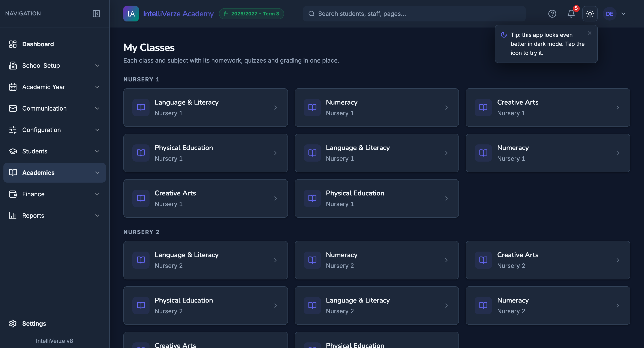Collapse the navigation sidebar panel icon
The height and width of the screenshot is (348, 644).
pyautogui.click(x=96, y=13)
